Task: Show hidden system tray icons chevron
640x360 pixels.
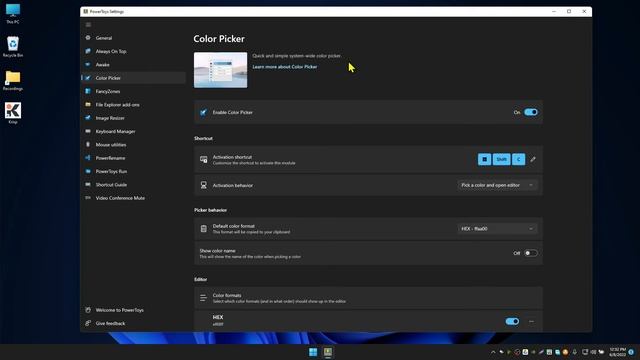Action: (x=493, y=352)
